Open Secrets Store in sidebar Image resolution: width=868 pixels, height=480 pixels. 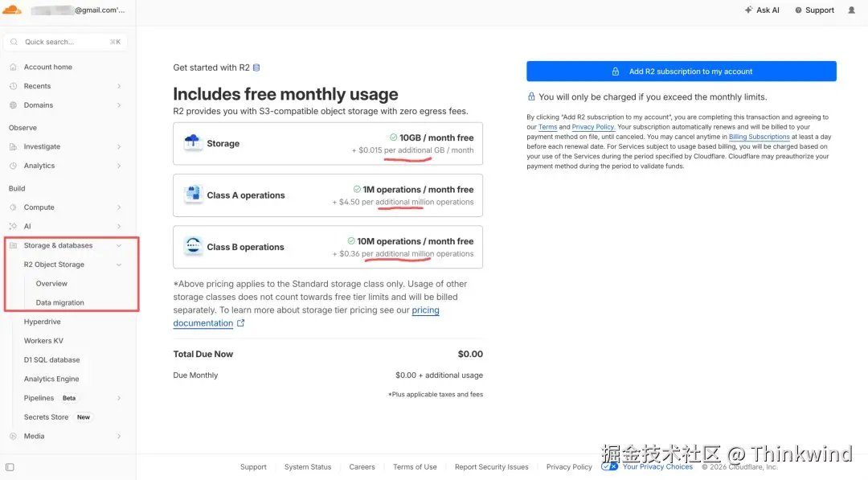tap(46, 417)
